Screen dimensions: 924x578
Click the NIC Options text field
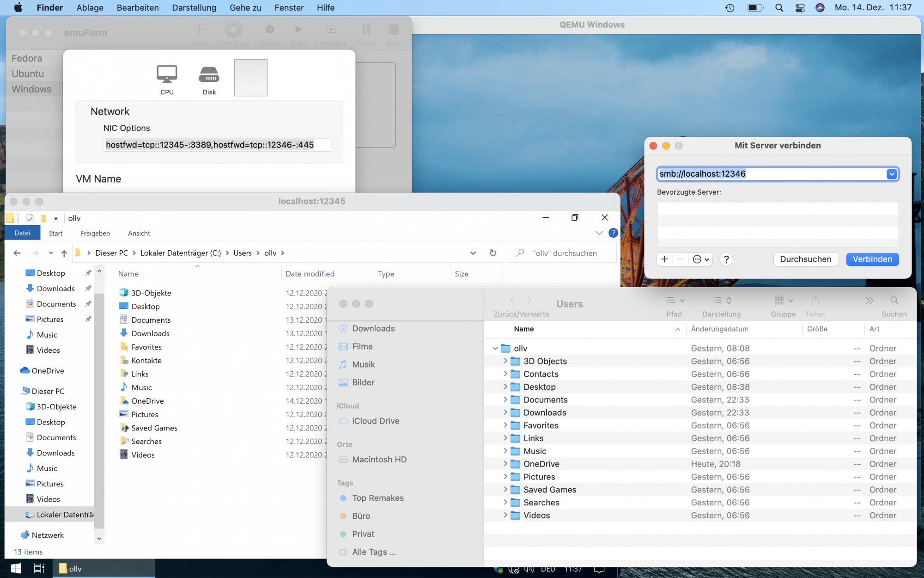pyautogui.click(x=217, y=145)
